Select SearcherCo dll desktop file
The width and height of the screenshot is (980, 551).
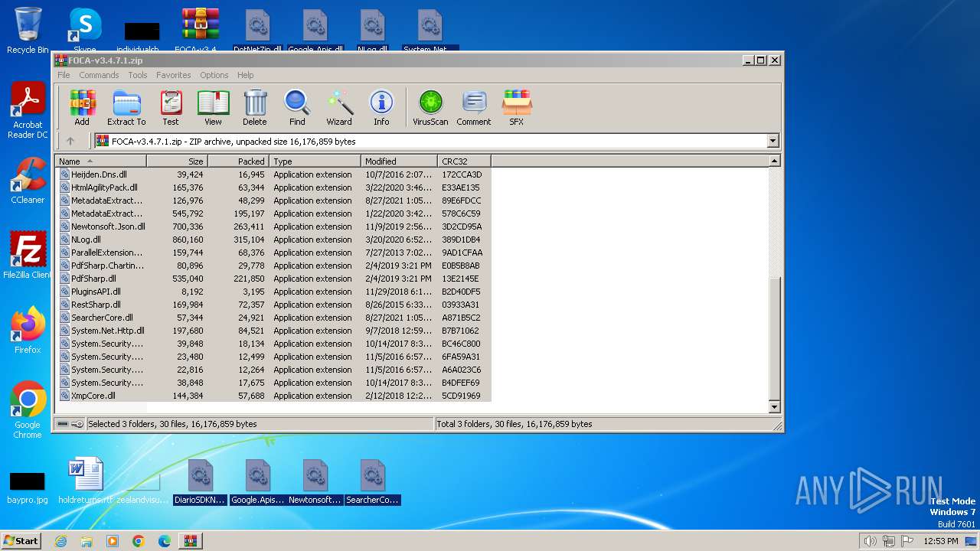click(373, 482)
